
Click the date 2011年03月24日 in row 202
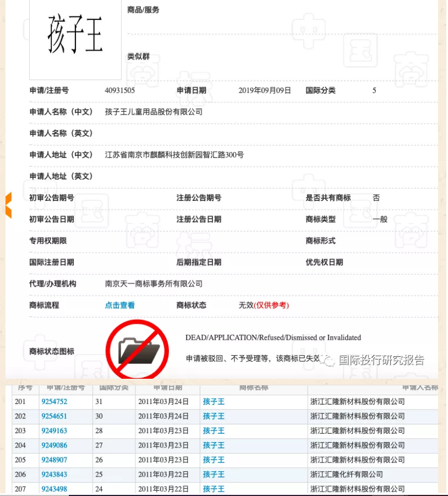pos(163,416)
